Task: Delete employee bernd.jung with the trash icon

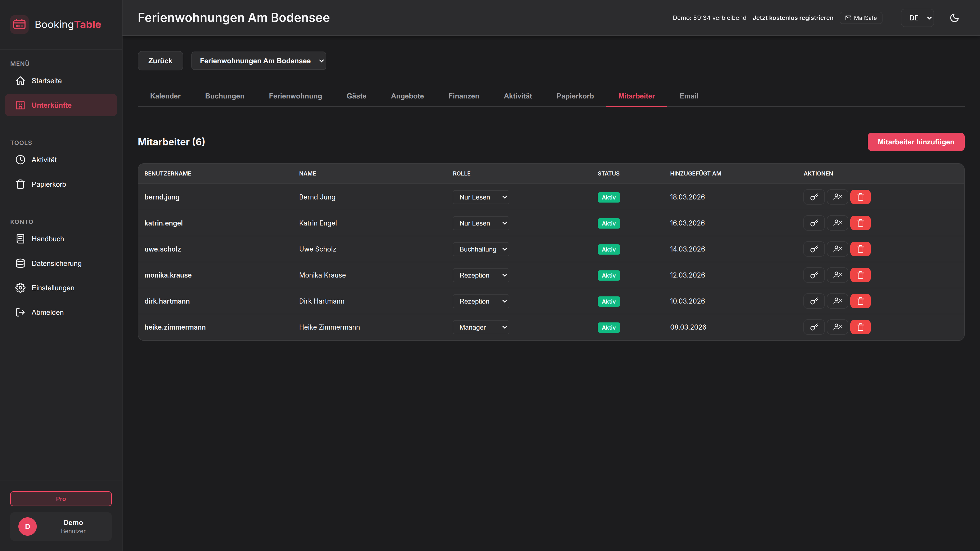Action: click(x=861, y=197)
